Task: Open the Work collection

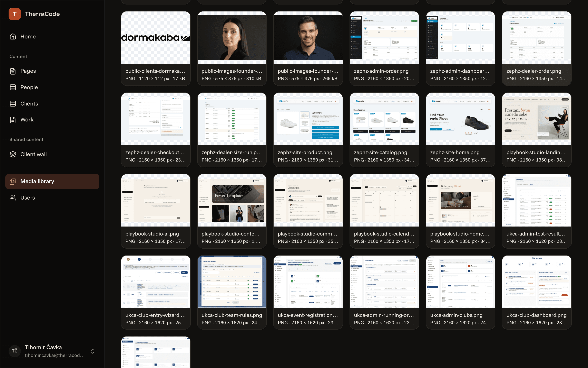Action: 52,120
